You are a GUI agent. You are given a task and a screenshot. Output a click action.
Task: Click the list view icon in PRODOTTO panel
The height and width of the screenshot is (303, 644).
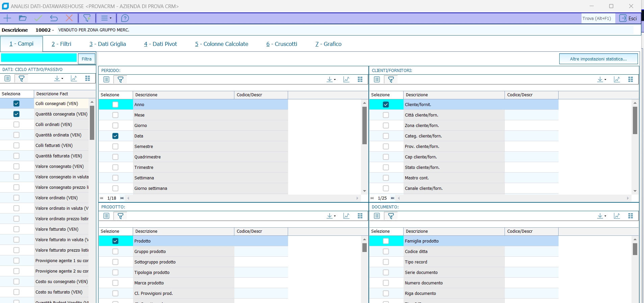[x=106, y=216]
